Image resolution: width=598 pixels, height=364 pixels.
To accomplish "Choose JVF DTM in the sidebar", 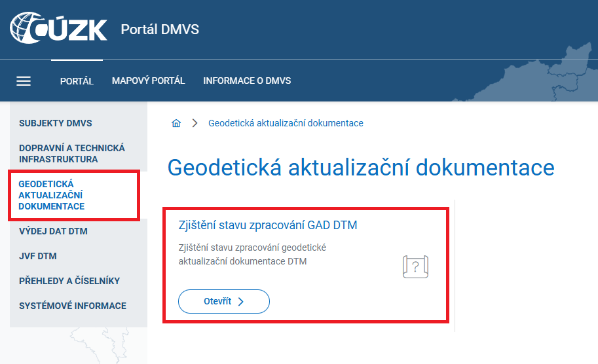I will click(x=38, y=256).
